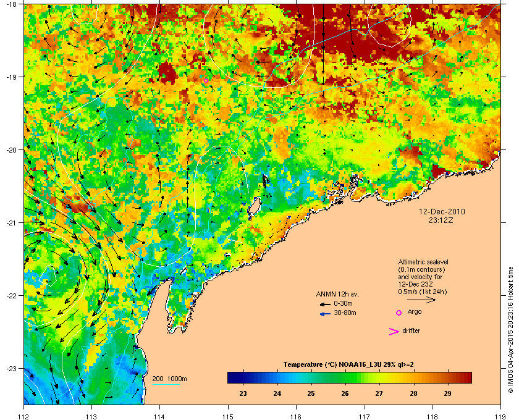Click the longitude axis label 114

(x=159, y=416)
